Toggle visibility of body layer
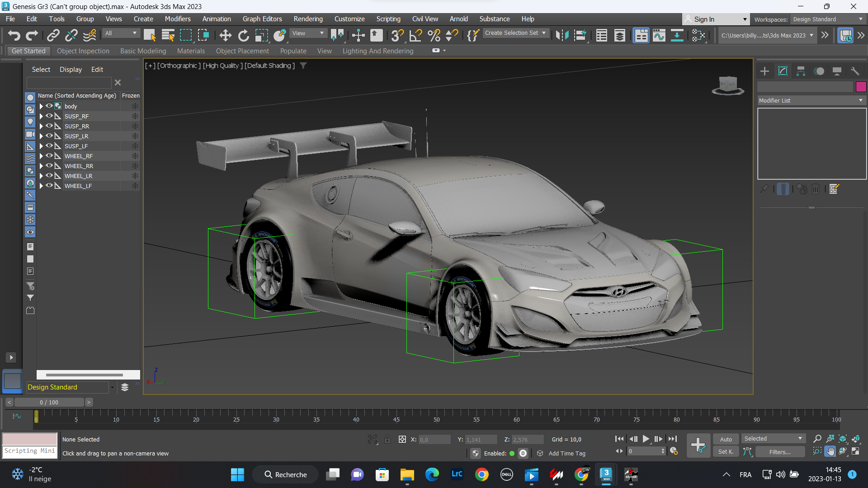The width and height of the screenshot is (868, 488). [x=49, y=105]
